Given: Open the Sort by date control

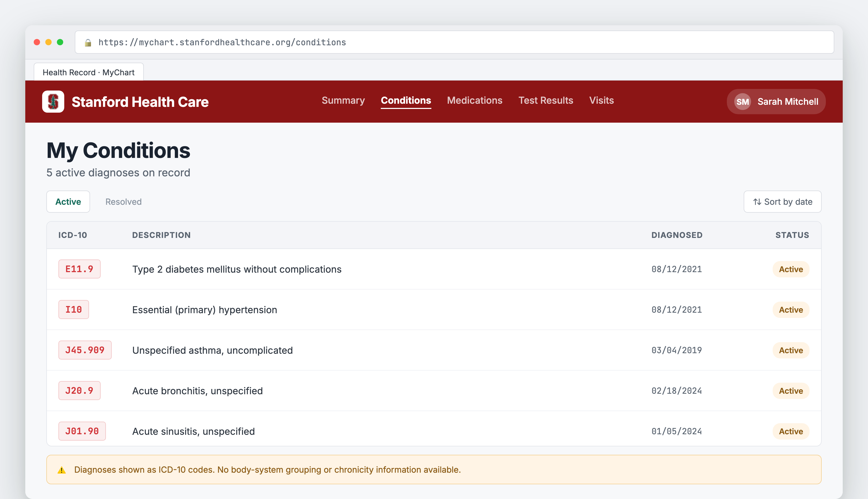Looking at the screenshot, I should pos(782,202).
